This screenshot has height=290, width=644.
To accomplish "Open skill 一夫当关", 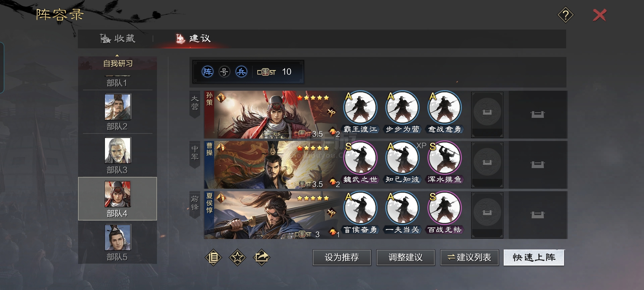I will point(402,213).
